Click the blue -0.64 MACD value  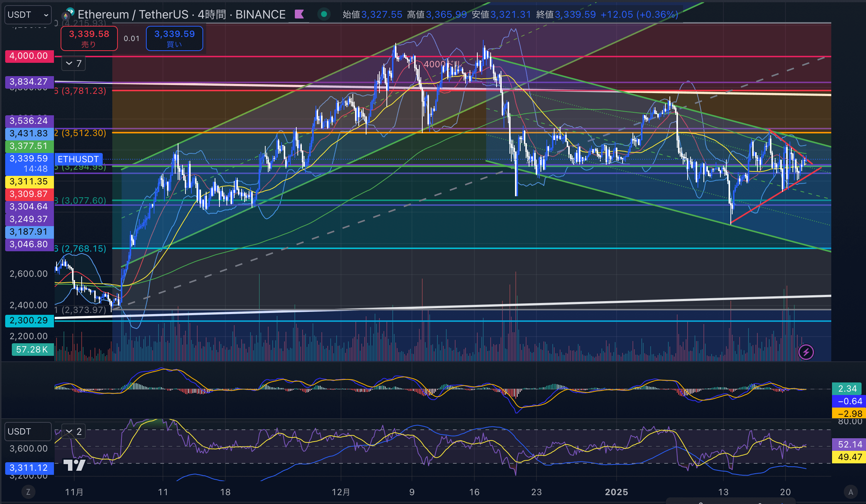849,401
